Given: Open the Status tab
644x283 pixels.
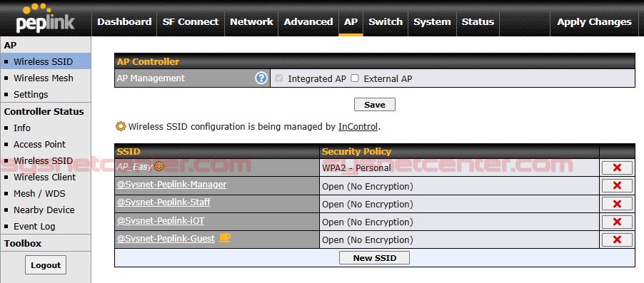Looking at the screenshot, I should coord(478,21).
